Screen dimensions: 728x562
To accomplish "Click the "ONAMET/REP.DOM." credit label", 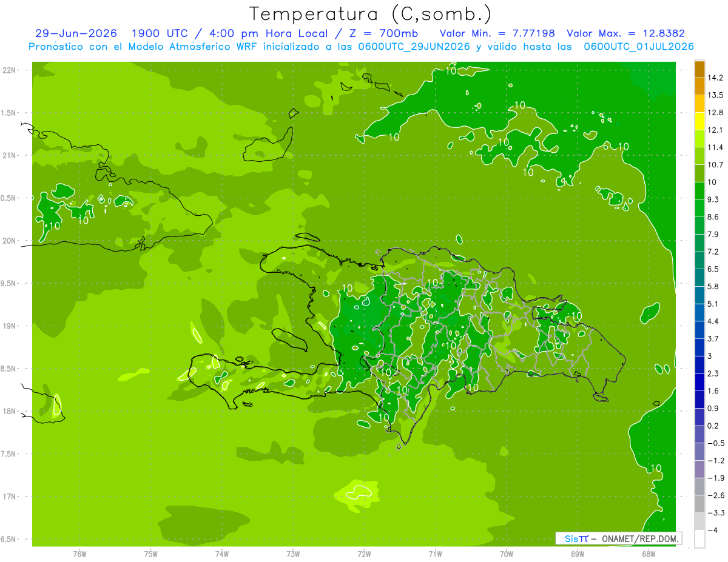I will tap(640, 538).
